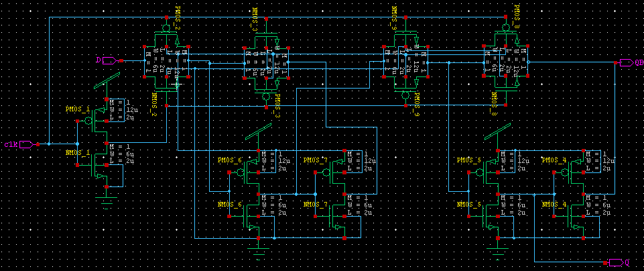Select the QB output port symbol

627,62
